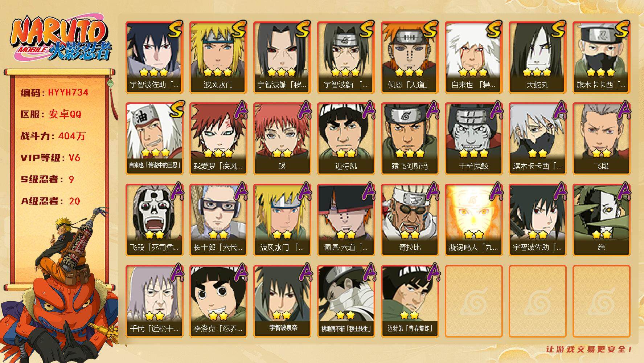Select 桃地再不斩「秽土转生」 card
This screenshot has height=363, width=644.
[x=346, y=301]
